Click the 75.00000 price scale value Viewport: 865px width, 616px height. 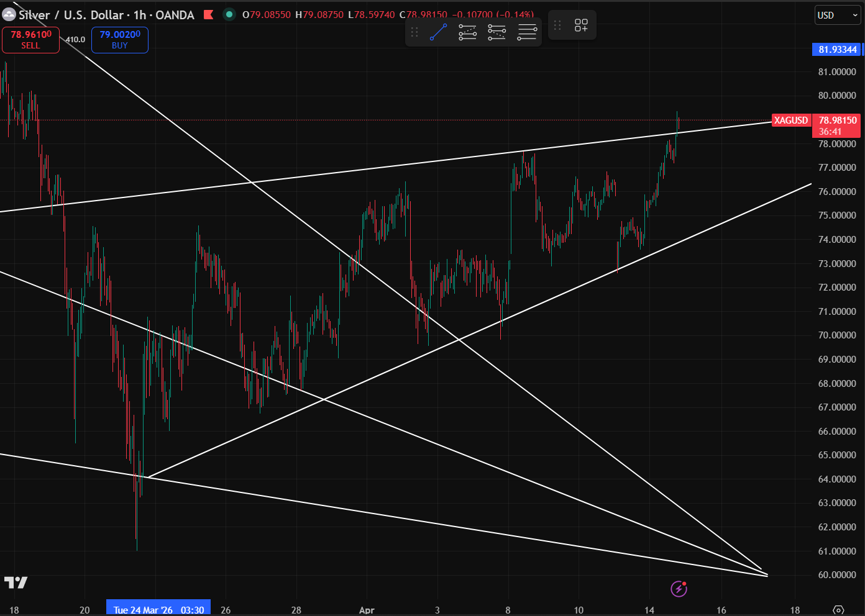tap(837, 215)
